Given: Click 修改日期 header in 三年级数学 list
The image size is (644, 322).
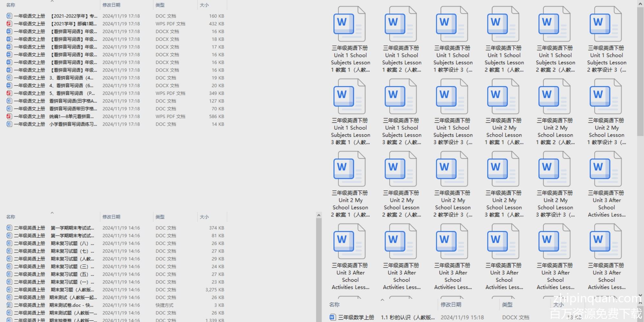Looking at the screenshot, I should coord(451,305).
